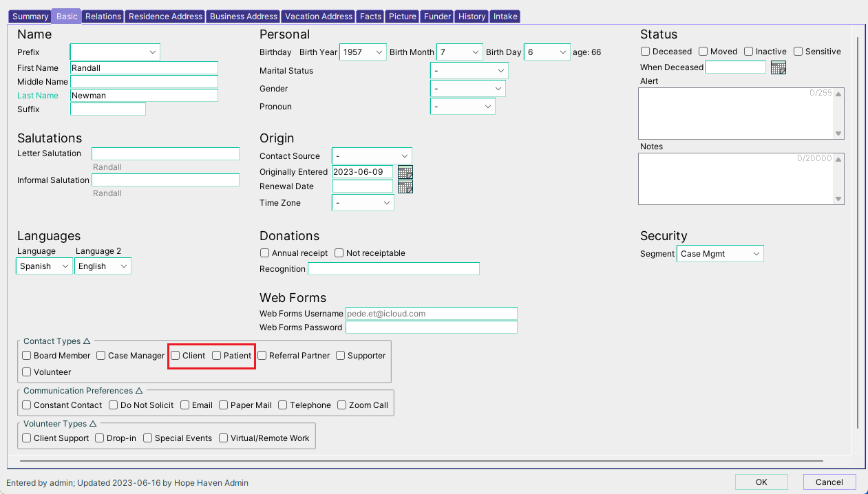Image resolution: width=868 pixels, height=494 pixels.
Task: Open the Gender dropdown
Action: (468, 89)
